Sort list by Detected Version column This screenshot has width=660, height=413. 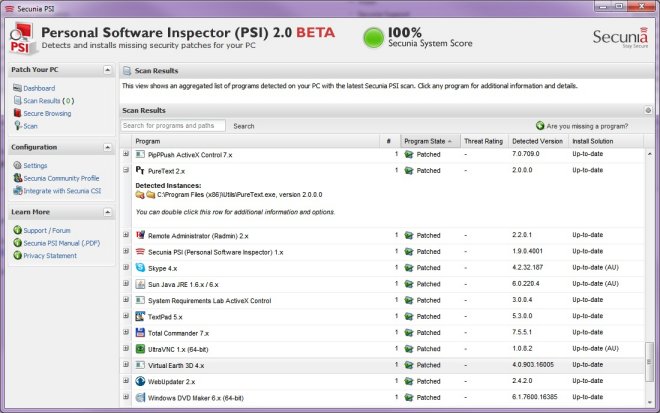pos(537,141)
